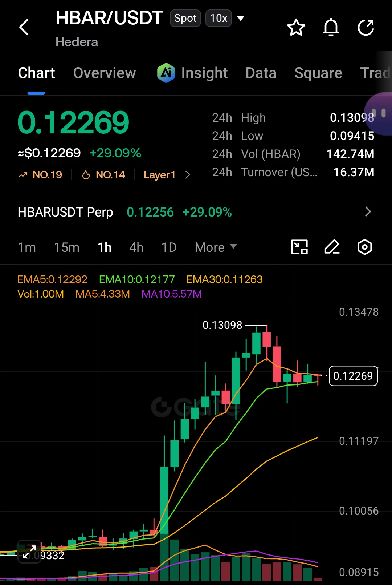Tap the EMA5:0.12292 indicator label
This screenshot has width=392, height=585.
click(52, 279)
